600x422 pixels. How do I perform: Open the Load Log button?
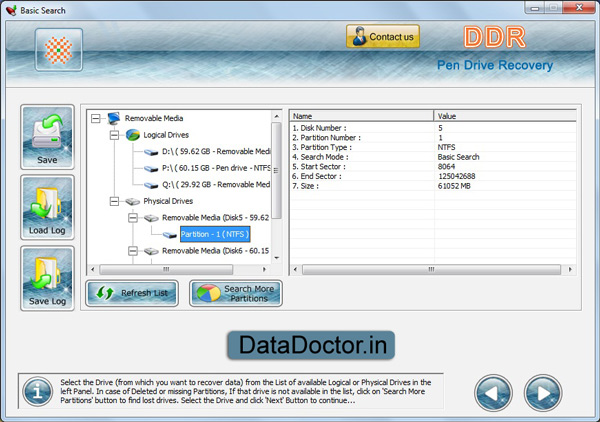[x=47, y=207]
